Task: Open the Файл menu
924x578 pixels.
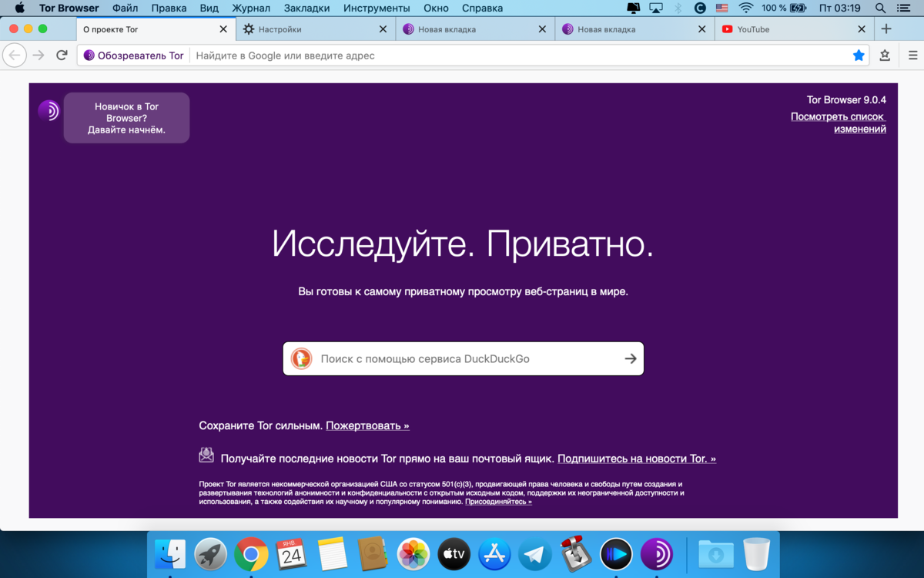Action: [126, 8]
